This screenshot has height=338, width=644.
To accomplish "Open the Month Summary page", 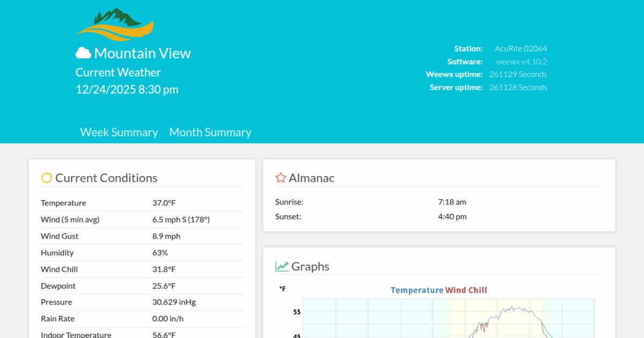I will pos(210,133).
